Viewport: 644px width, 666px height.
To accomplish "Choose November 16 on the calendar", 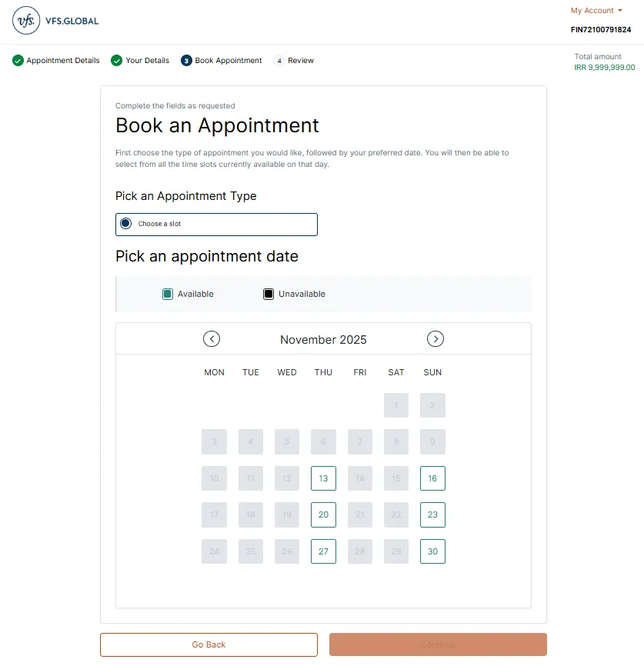I will (432, 478).
